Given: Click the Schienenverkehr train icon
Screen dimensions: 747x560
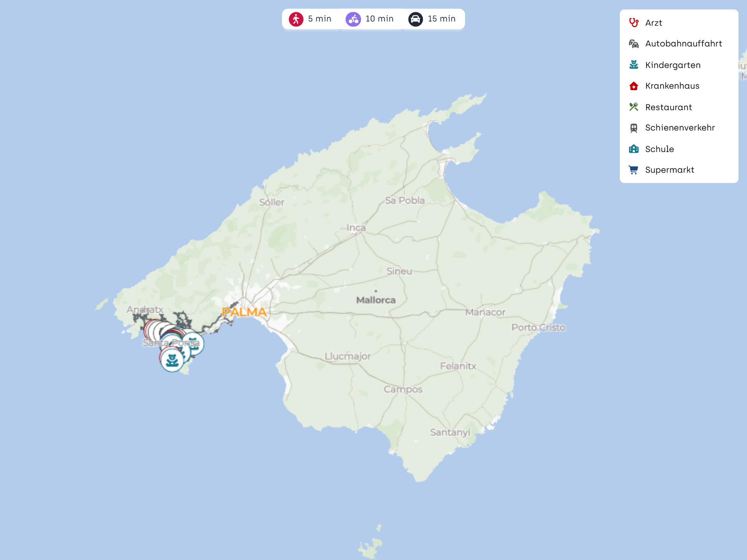Looking at the screenshot, I should (634, 128).
